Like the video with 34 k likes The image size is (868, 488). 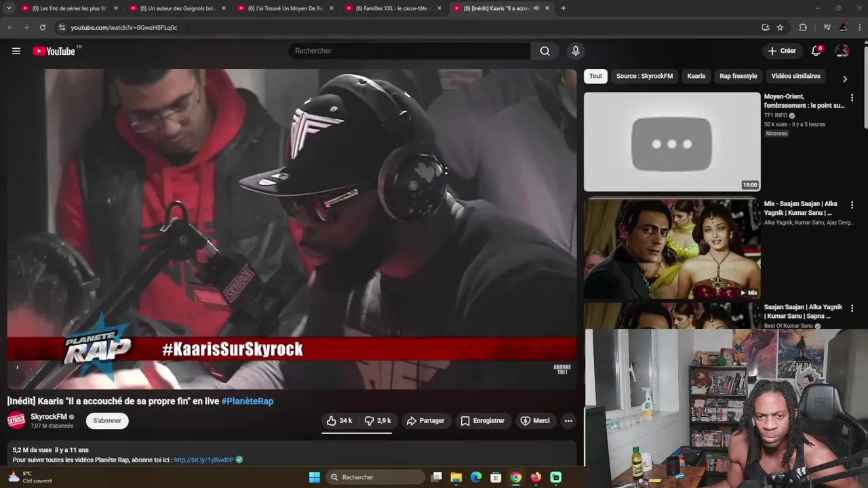click(x=340, y=421)
